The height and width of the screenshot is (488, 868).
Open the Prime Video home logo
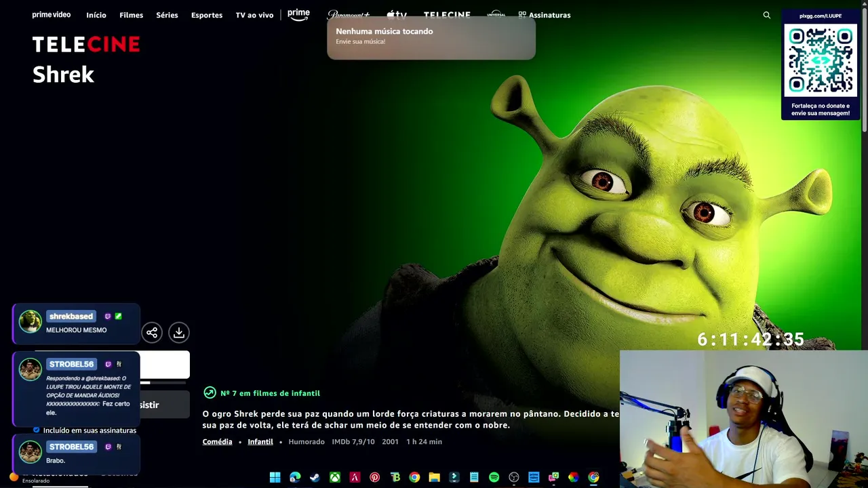click(52, 15)
